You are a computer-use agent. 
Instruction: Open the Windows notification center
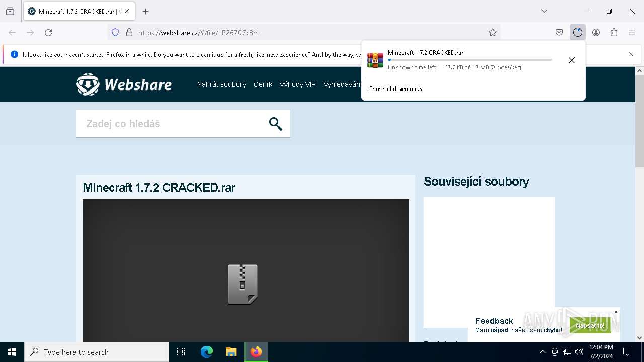click(627, 352)
